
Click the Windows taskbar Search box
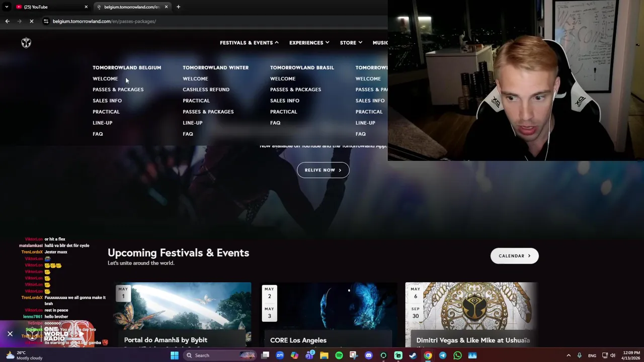pos(219,355)
